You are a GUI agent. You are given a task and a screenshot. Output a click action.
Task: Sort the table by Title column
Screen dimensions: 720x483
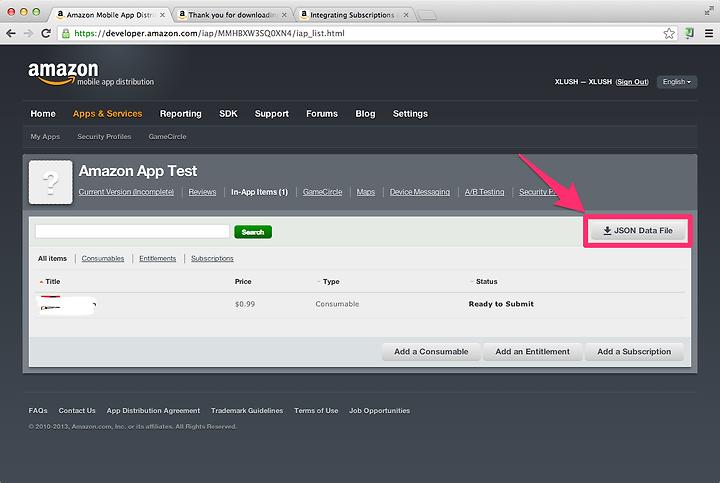click(50, 281)
